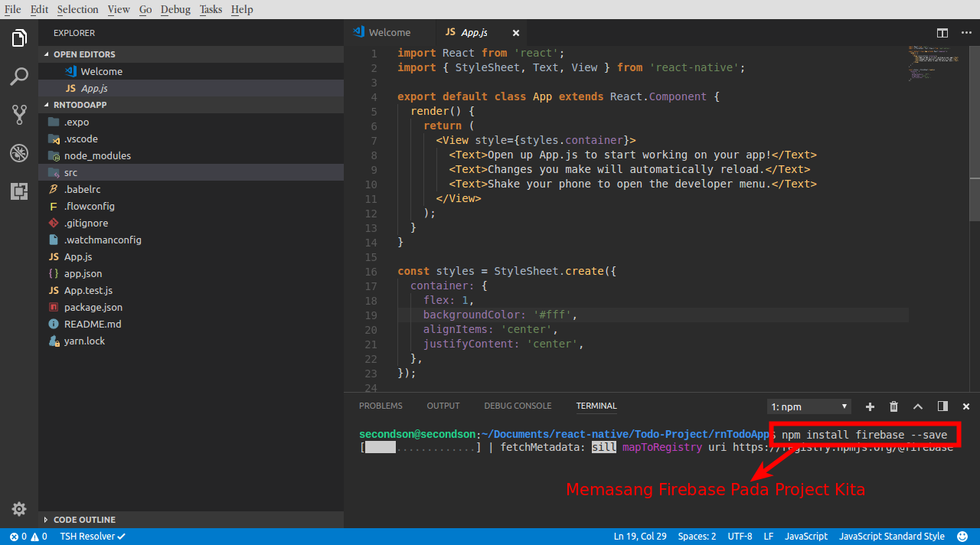The image size is (980, 545).
Task: Collapse the RNTODOAPP folder section
Action: click(191, 105)
